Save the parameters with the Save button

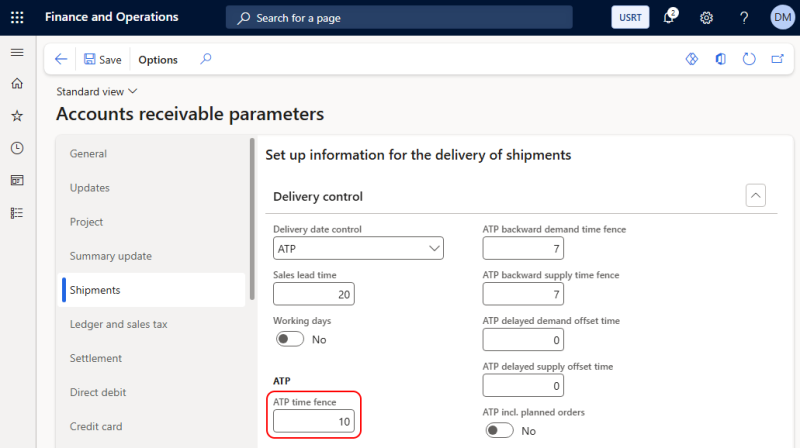coord(103,60)
